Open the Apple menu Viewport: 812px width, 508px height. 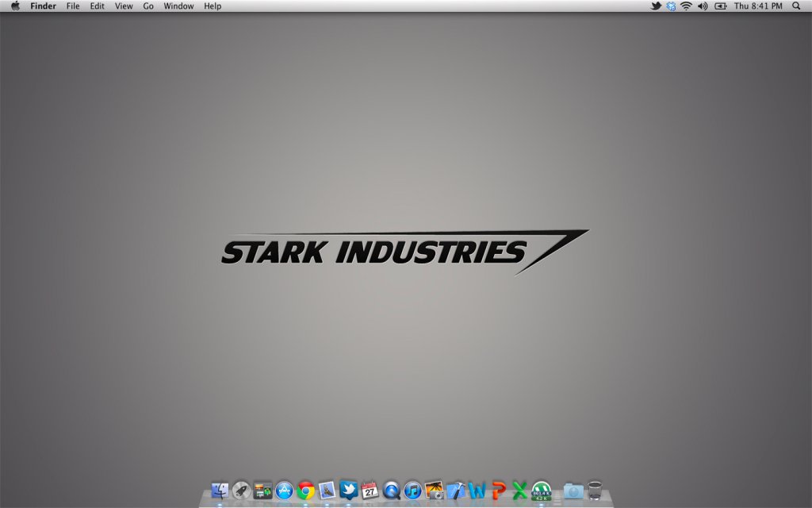pos(16,6)
